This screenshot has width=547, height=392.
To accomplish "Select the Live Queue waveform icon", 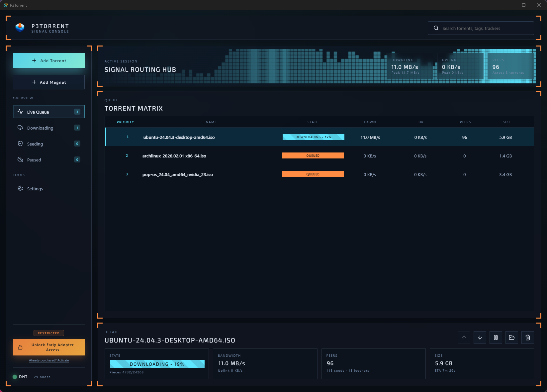I will (20, 112).
